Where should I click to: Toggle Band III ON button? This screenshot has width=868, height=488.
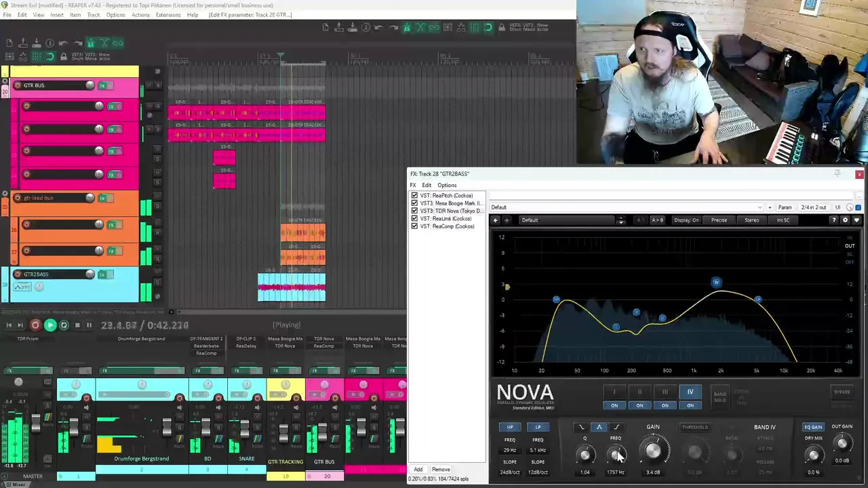665,405
